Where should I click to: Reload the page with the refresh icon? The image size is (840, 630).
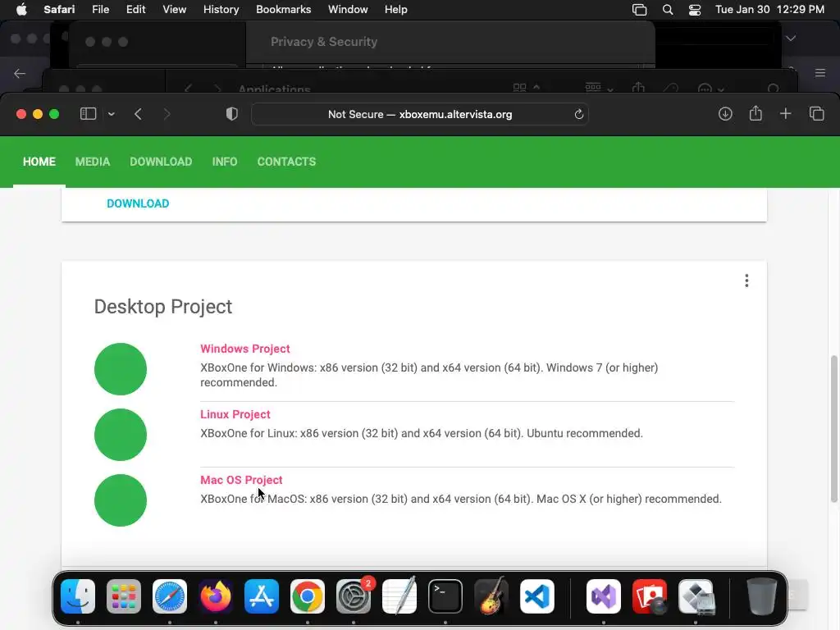(578, 114)
